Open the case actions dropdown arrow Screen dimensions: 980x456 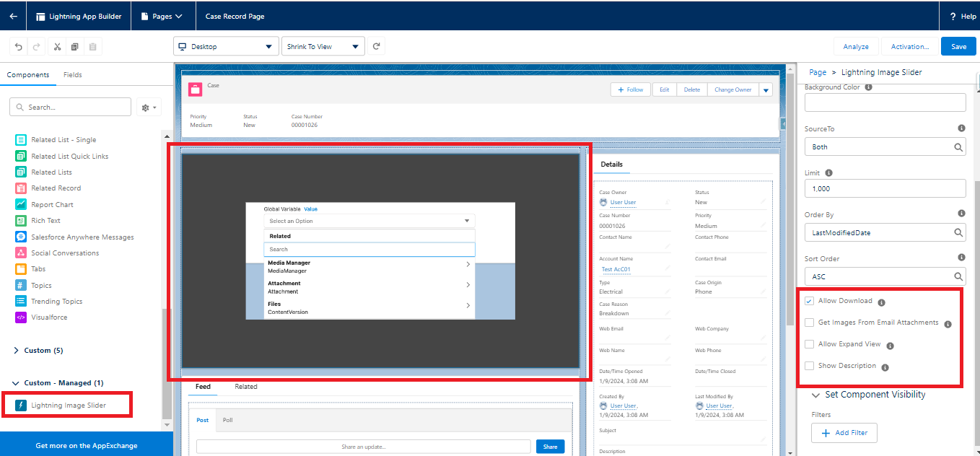coord(766,89)
